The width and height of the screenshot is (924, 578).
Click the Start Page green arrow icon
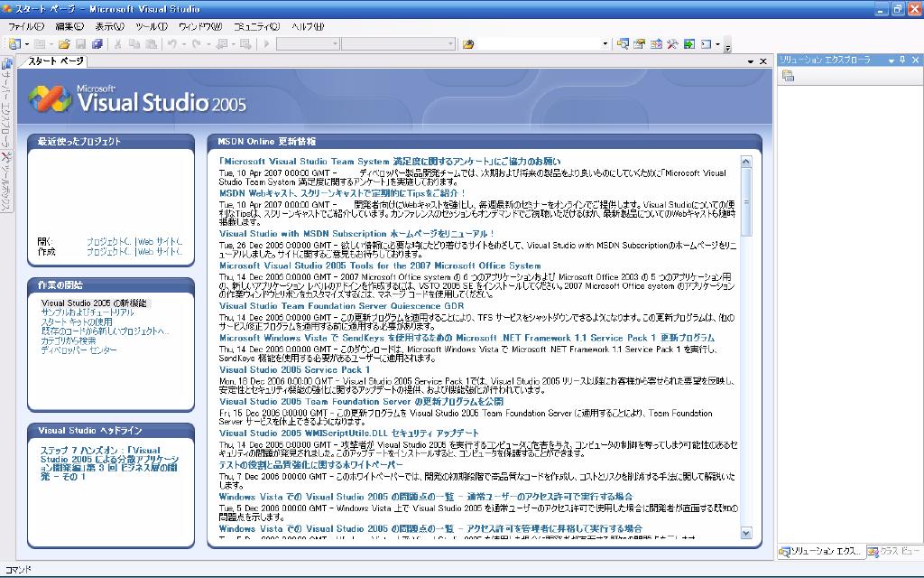(688, 44)
